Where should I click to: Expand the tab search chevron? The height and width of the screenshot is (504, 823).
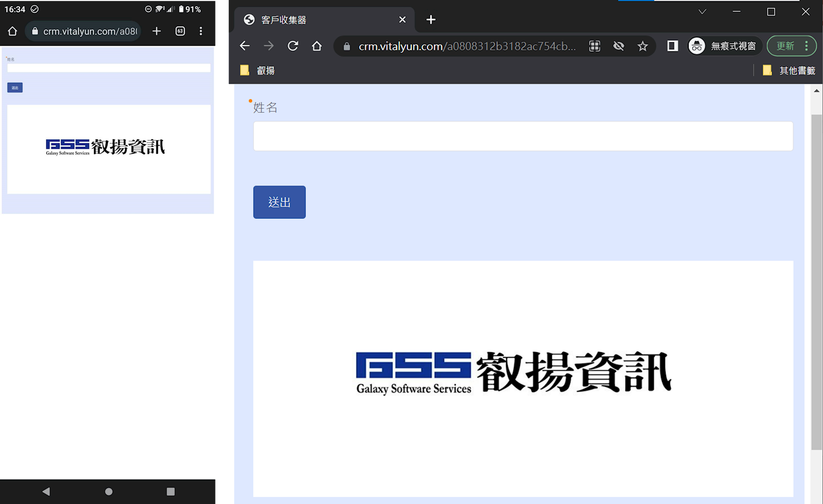[x=702, y=11]
